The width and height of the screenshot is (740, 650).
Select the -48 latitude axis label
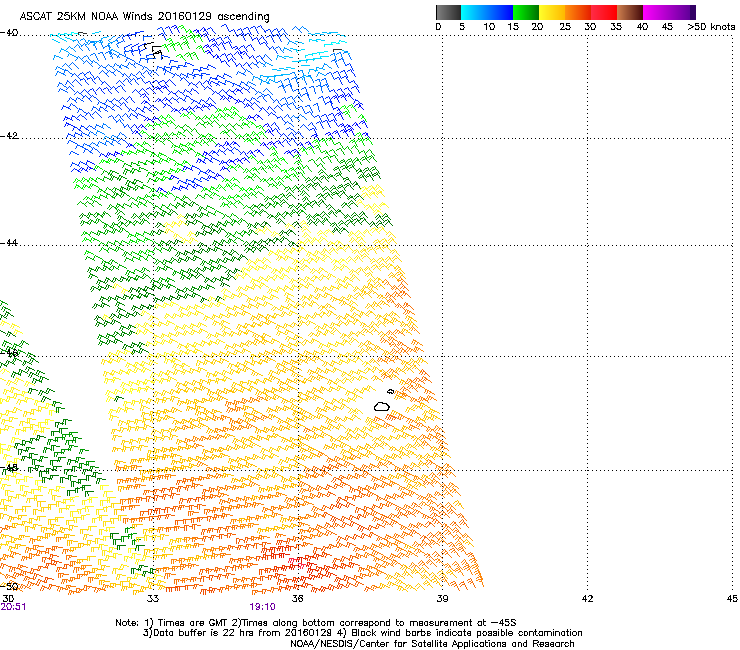pos(9,468)
